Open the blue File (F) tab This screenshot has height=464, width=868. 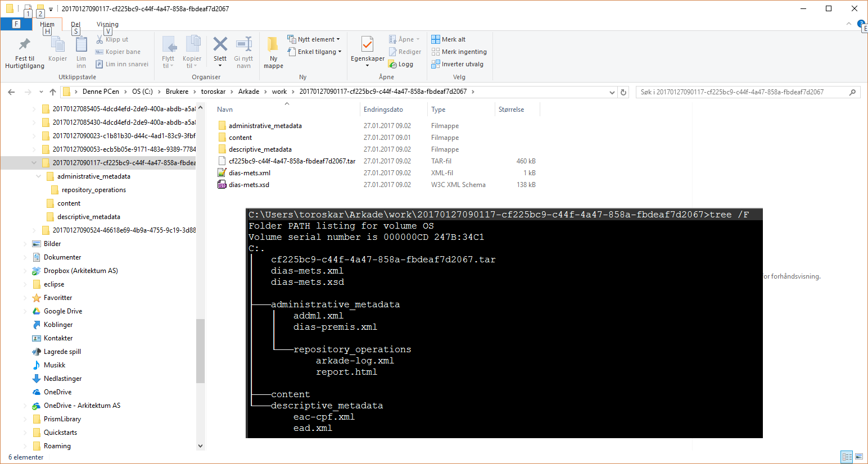tap(16, 24)
